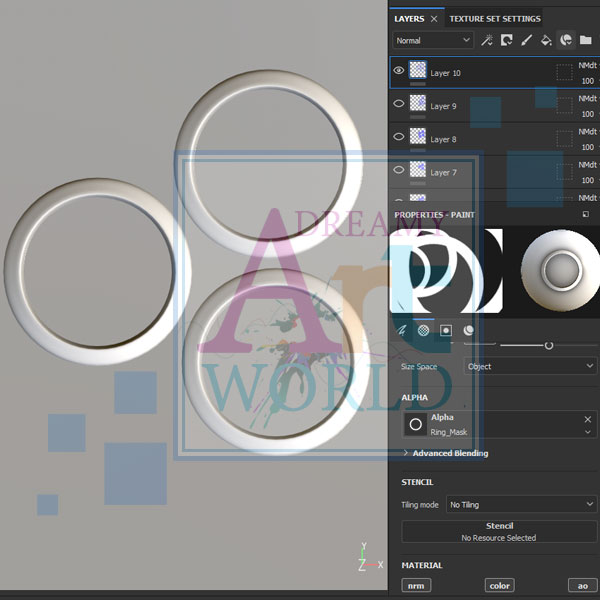600x600 pixels.
Task: Open the Normal blending mode dropdown
Action: point(432,41)
